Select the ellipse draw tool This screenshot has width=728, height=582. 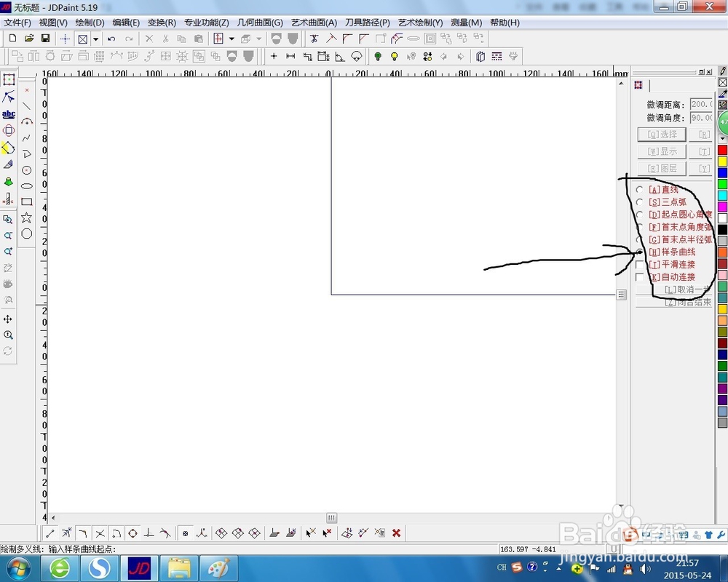tap(26, 186)
